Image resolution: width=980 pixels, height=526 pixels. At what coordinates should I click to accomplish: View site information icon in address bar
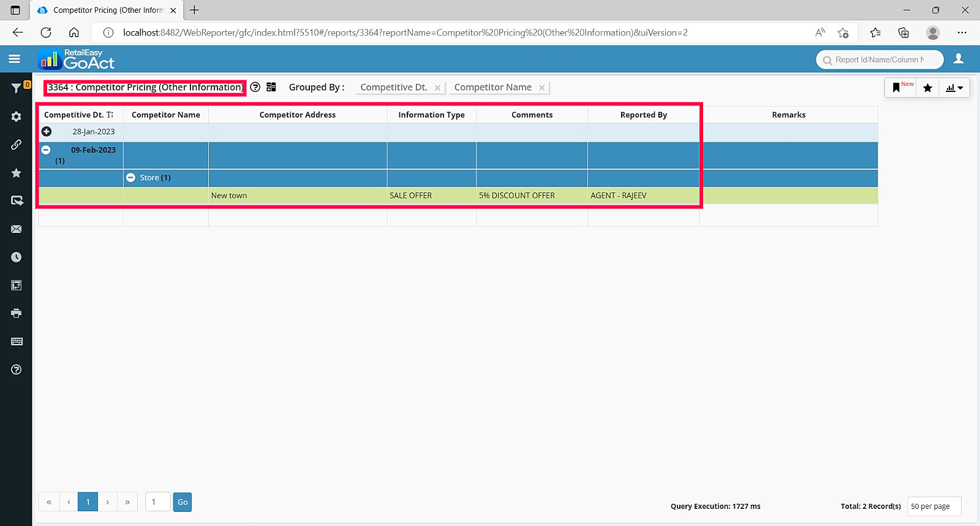pyautogui.click(x=108, y=32)
